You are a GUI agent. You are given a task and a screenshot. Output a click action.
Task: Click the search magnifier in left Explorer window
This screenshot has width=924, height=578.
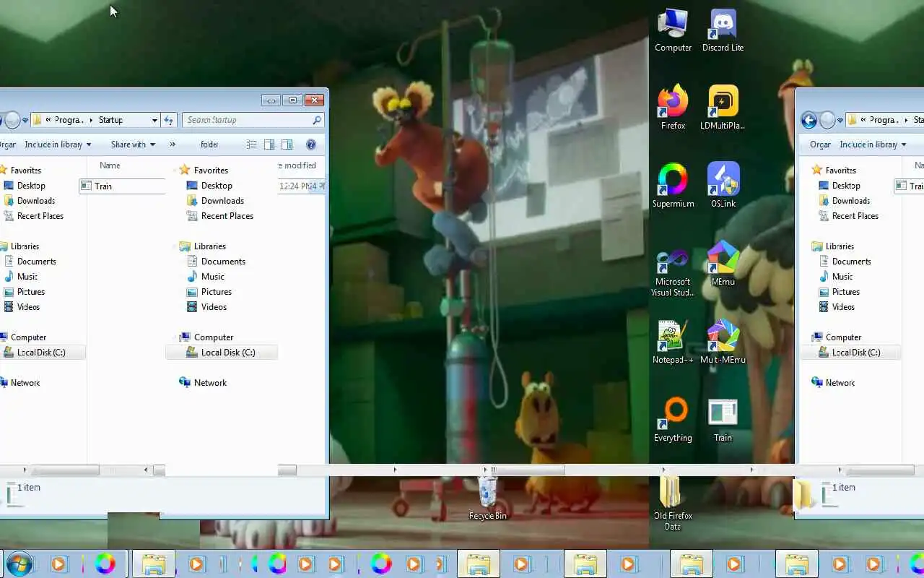coord(316,120)
